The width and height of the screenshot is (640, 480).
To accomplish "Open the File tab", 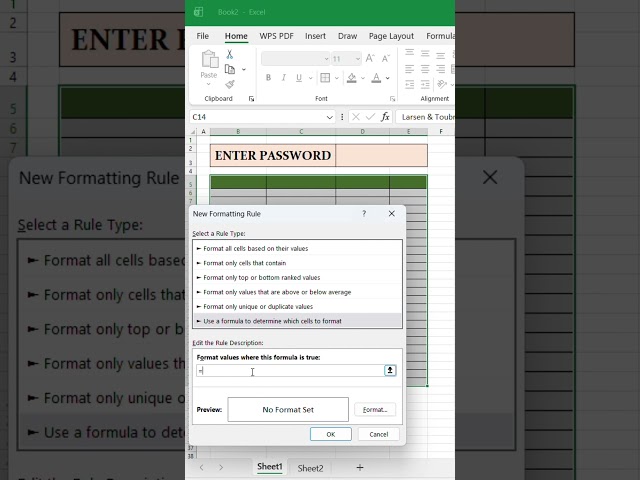I will pyautogui.click(x=202, y=36).
